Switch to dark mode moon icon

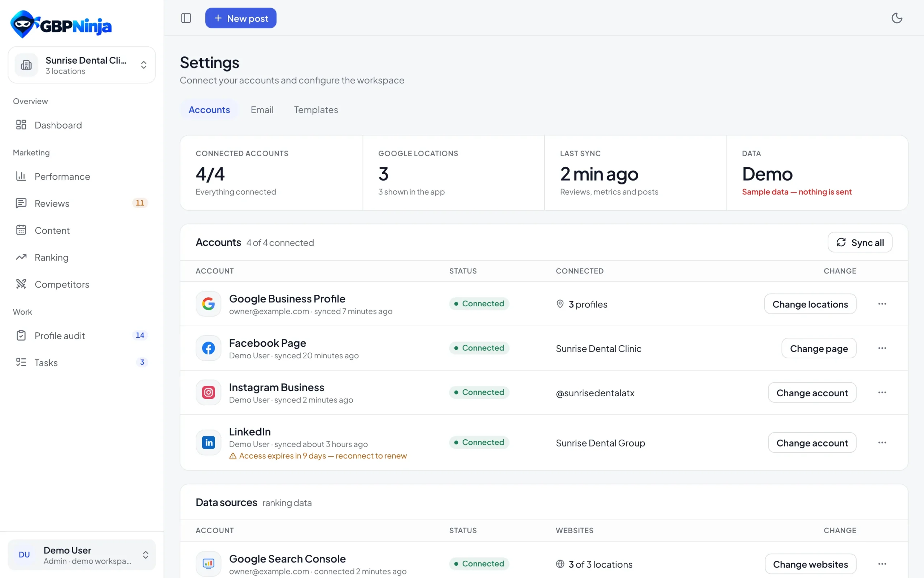[897, 18]
